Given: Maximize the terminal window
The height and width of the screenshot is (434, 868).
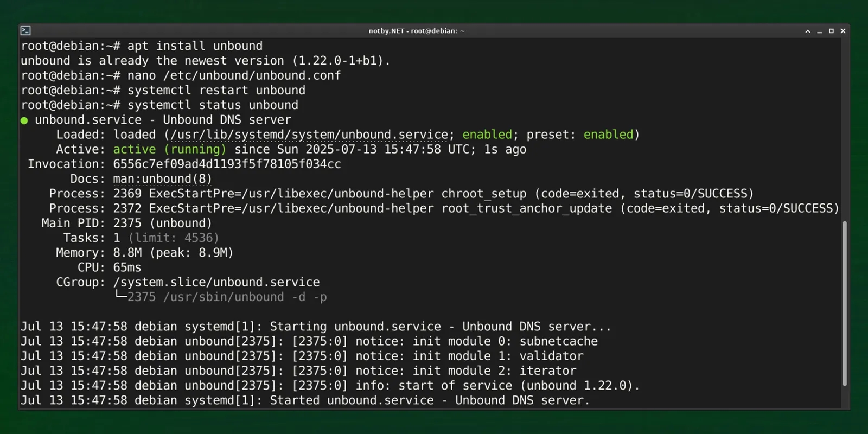Looking at the screenshot, I should pyautogui.click(x=831, y=31).
